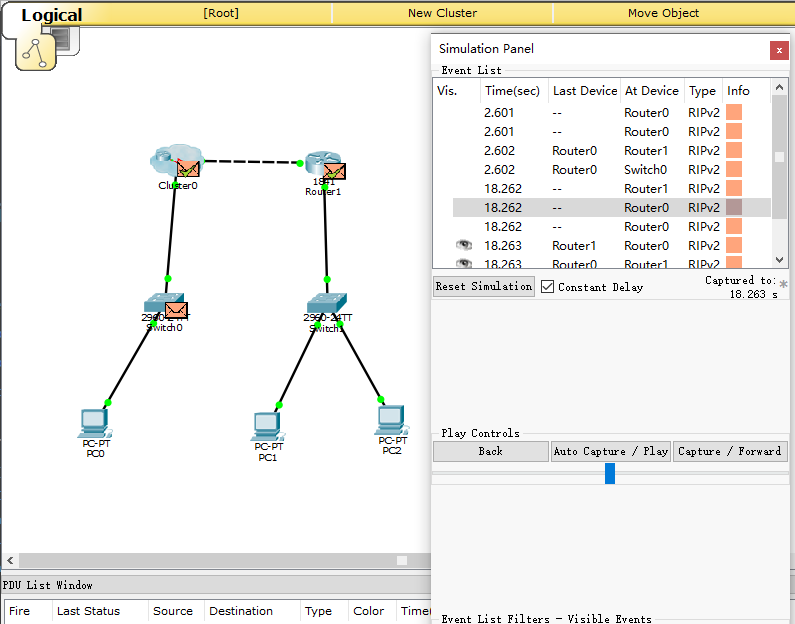Screen dimensions: 795x624
Task: Click the workspace horizontal scroll left arrow
Action: (x=10, y=561)
